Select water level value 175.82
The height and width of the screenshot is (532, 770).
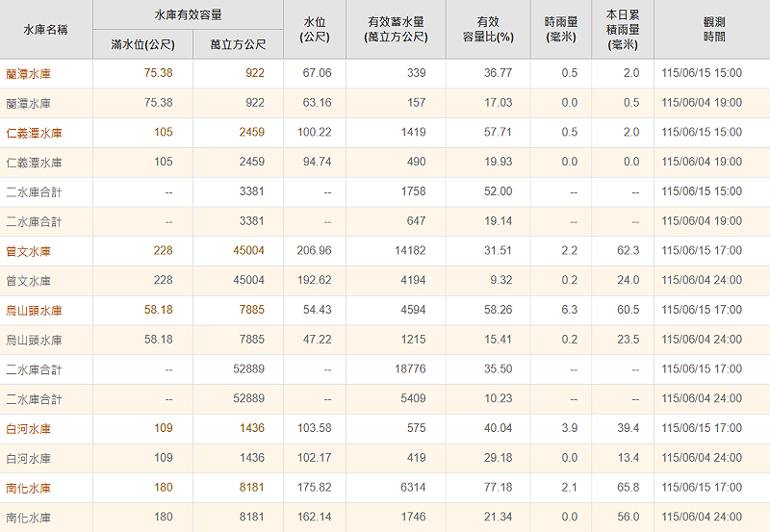tap(315, 487)
